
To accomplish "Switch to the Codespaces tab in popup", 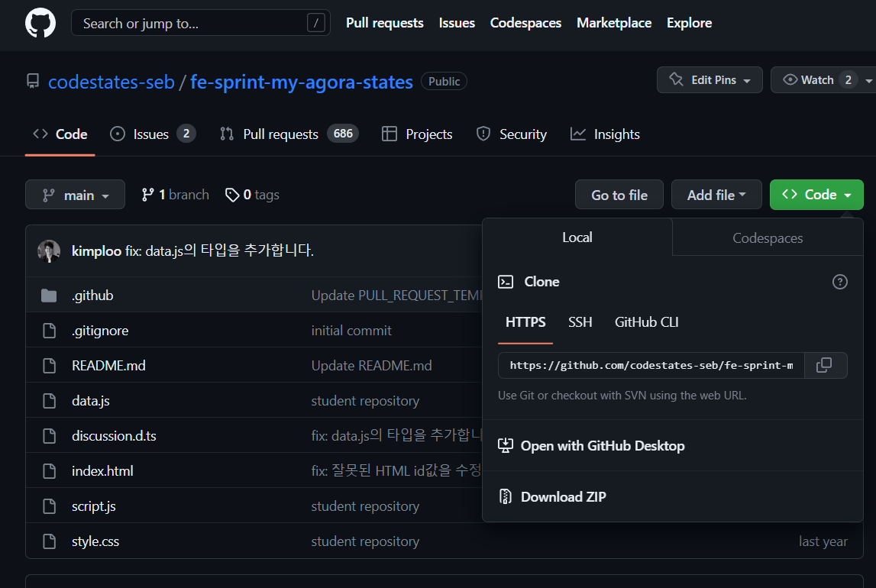I will pos(768,238).
